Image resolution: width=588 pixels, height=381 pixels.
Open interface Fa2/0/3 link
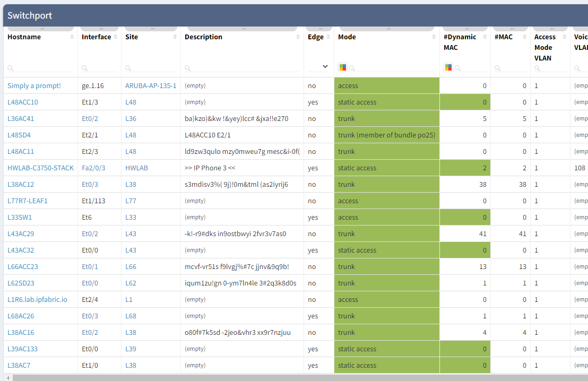tap(93, 168)
